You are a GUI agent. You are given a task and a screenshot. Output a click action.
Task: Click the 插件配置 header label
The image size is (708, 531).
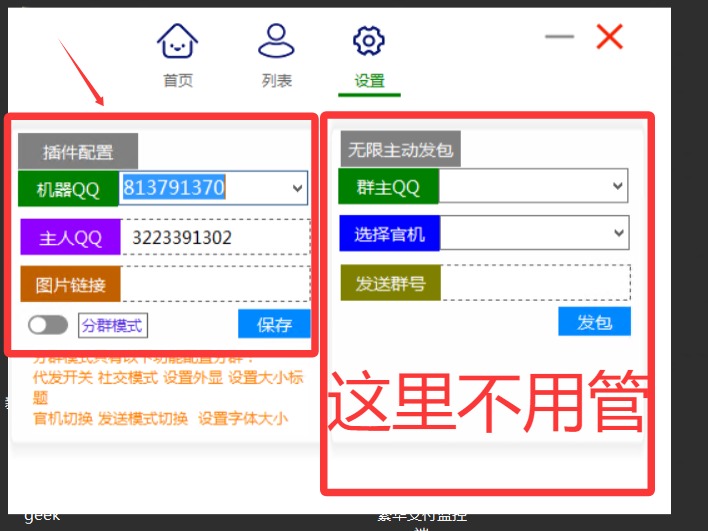click(78, 152)
